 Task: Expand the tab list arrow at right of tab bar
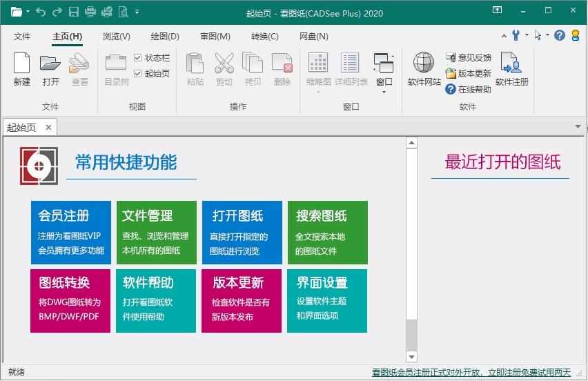point(578,127)
